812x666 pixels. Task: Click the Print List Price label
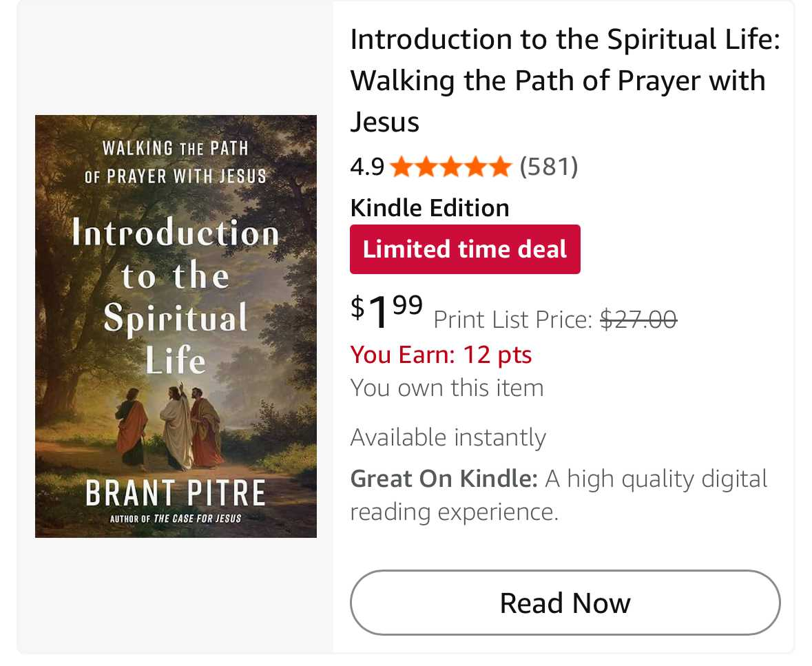click(x=512, y=320)
